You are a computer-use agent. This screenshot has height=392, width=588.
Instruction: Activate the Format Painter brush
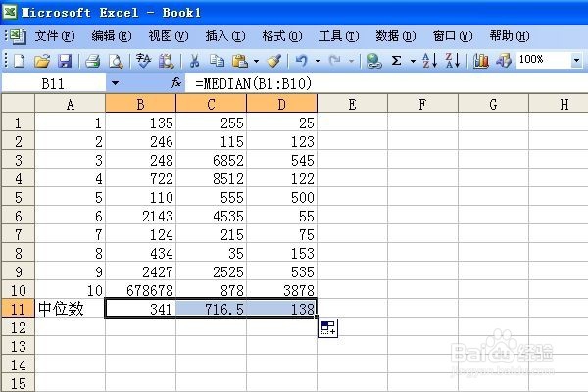coord(274,61)
